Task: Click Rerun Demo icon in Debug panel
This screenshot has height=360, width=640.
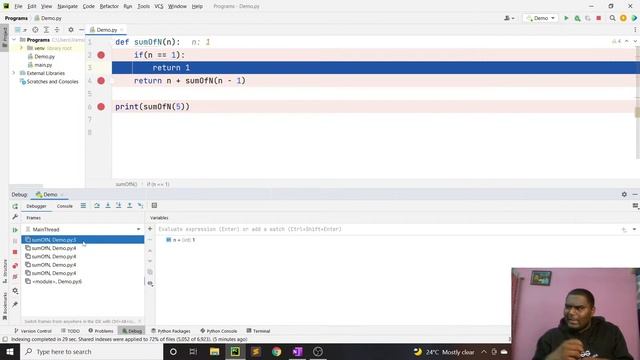Action: tap(15, 206)
